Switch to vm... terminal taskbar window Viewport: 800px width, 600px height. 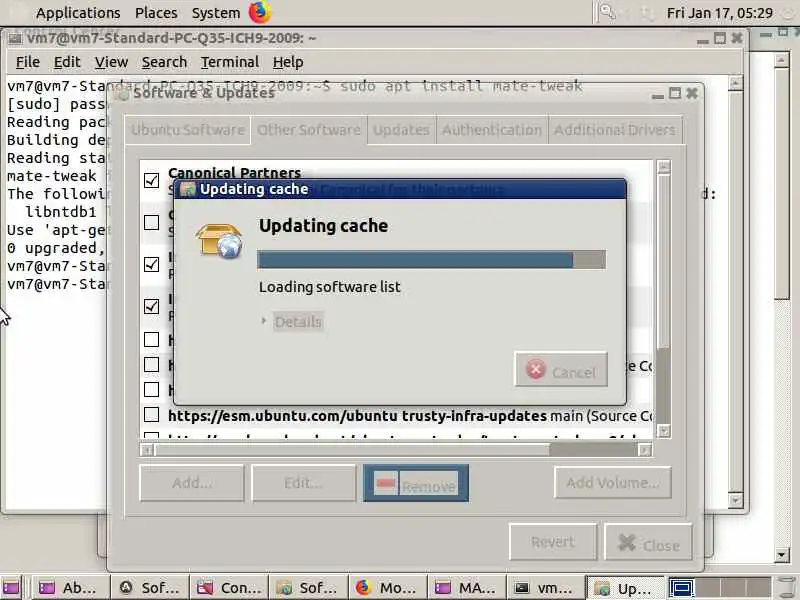(x=546, y=588)
